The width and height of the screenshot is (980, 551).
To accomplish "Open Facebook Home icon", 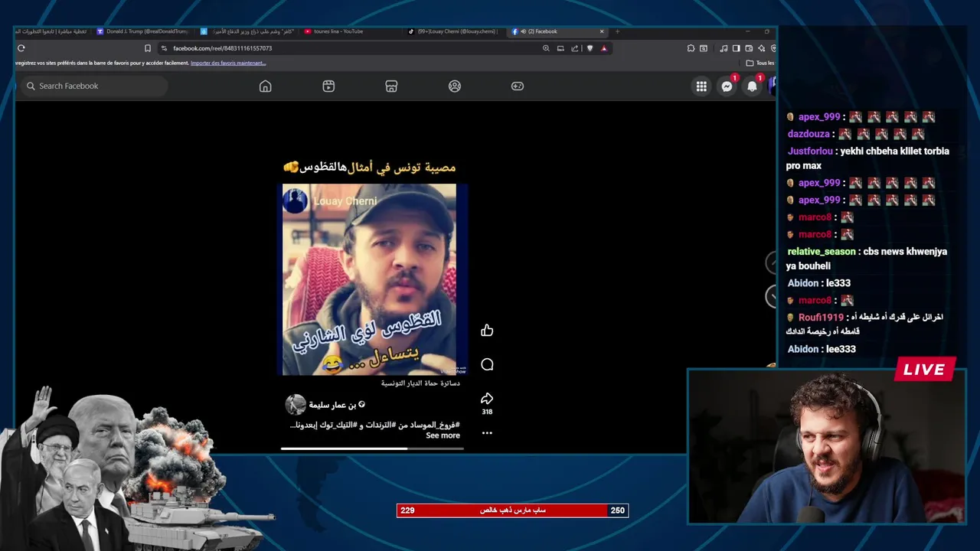I will pos(265,86).
